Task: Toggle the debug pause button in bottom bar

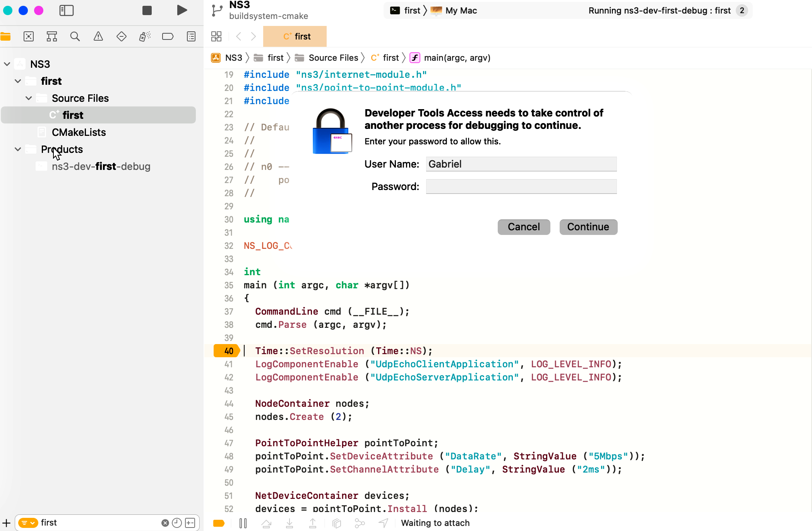Action: (x=242, y=522)
